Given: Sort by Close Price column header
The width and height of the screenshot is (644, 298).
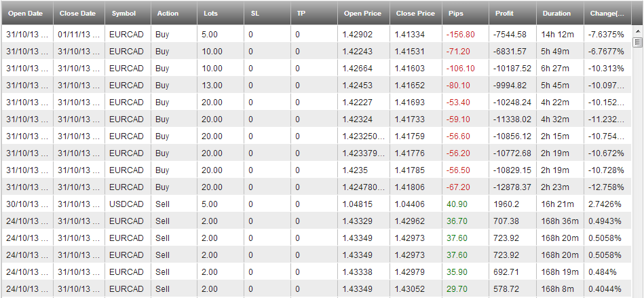Looking at the screenshot, I should click(416, 13).
